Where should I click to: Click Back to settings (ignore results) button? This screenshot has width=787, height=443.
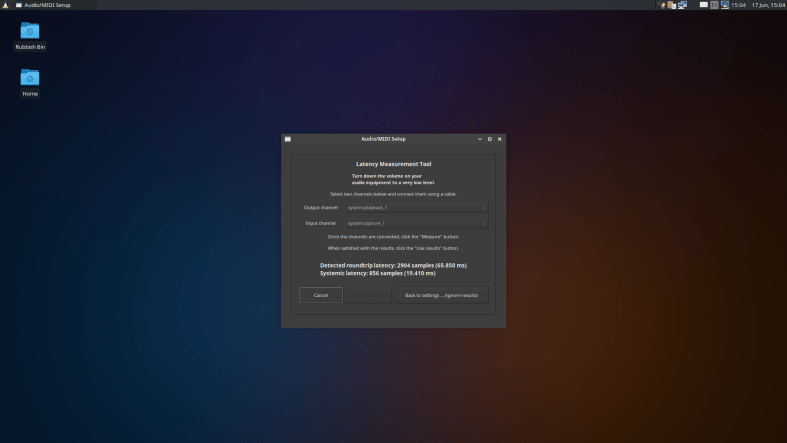pos(441,295)
